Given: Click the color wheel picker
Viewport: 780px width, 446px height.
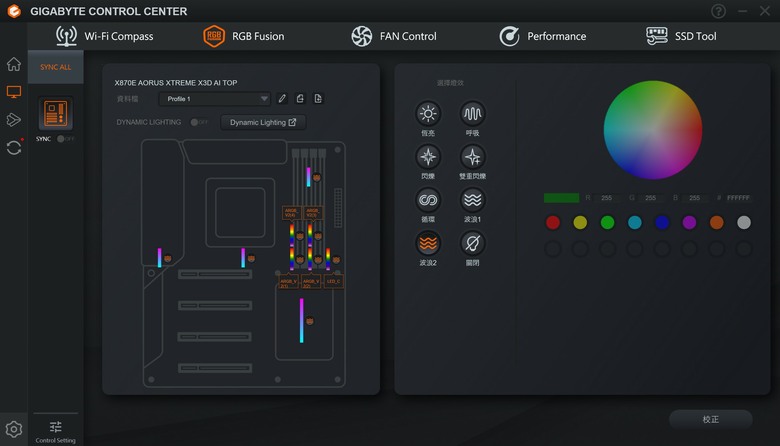Looking at the screenshot, I should pos(653,130).
